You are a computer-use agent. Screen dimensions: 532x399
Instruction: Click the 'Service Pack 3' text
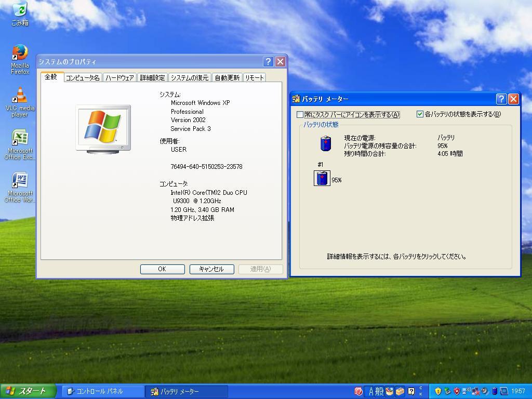click(190, 129)
